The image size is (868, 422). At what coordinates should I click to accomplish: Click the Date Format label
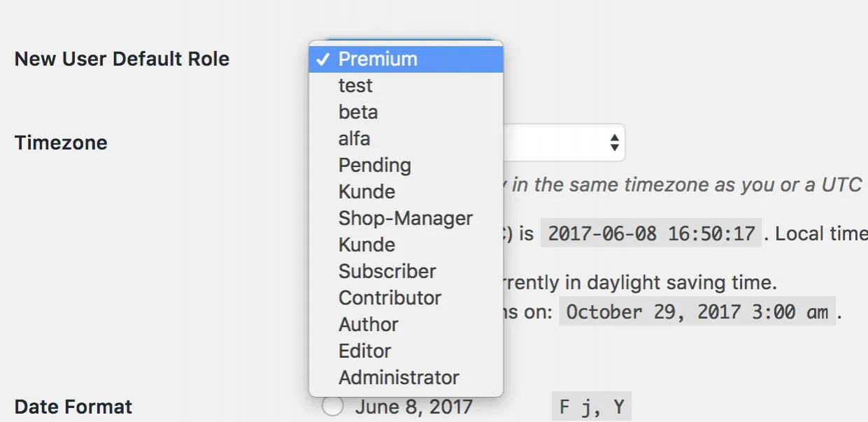(73, 407)
